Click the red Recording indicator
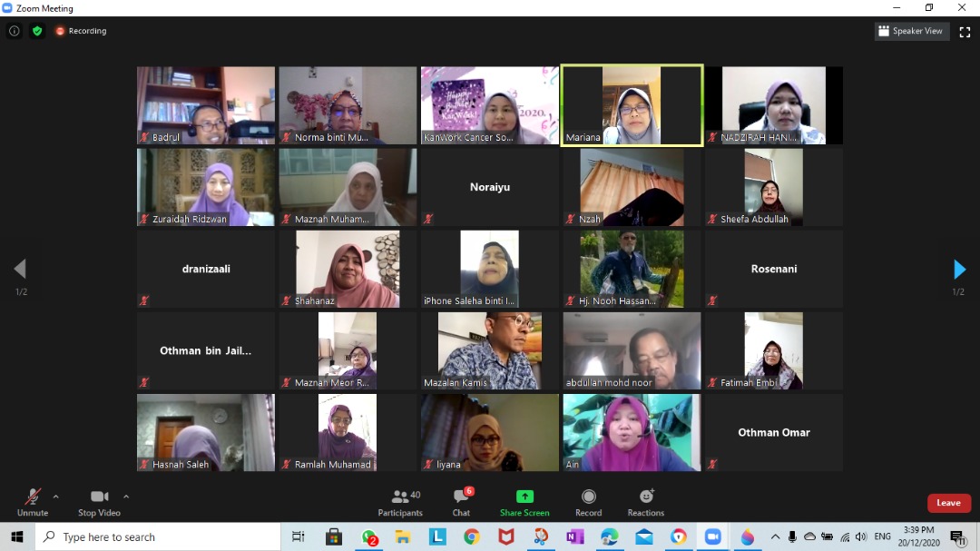Image resolution: width=980 pixels, height=551 pixels. (x=82, y=31)
